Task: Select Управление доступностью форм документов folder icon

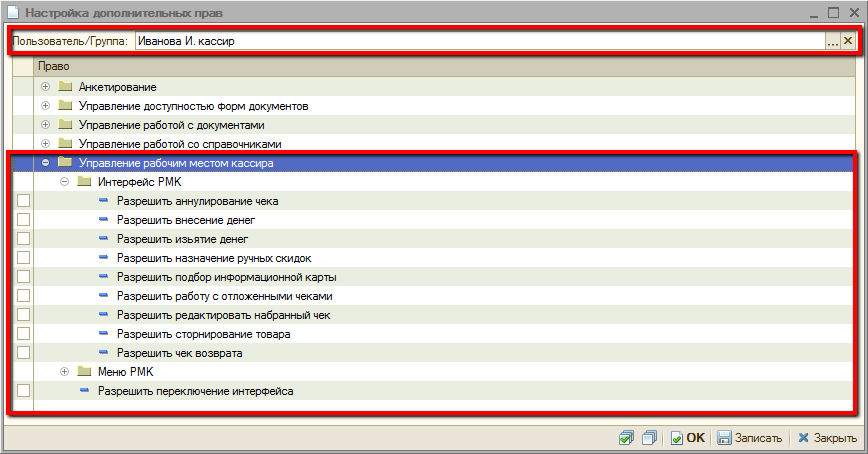Action: [x=66, y=106]
